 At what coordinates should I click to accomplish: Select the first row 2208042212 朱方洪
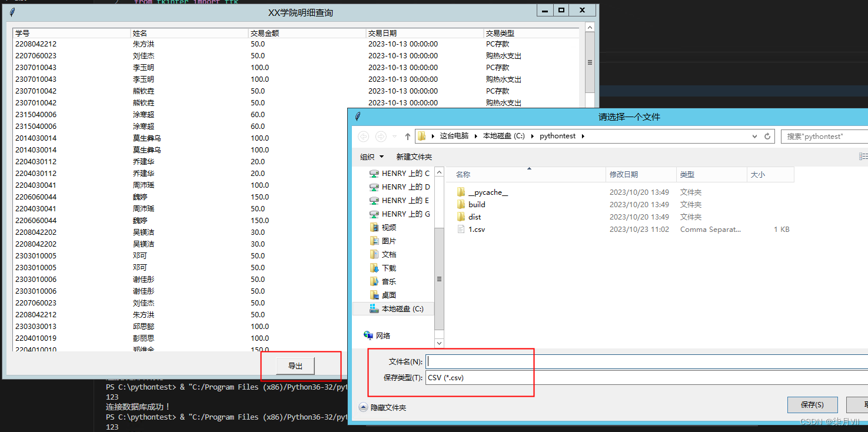coord(296,44)
